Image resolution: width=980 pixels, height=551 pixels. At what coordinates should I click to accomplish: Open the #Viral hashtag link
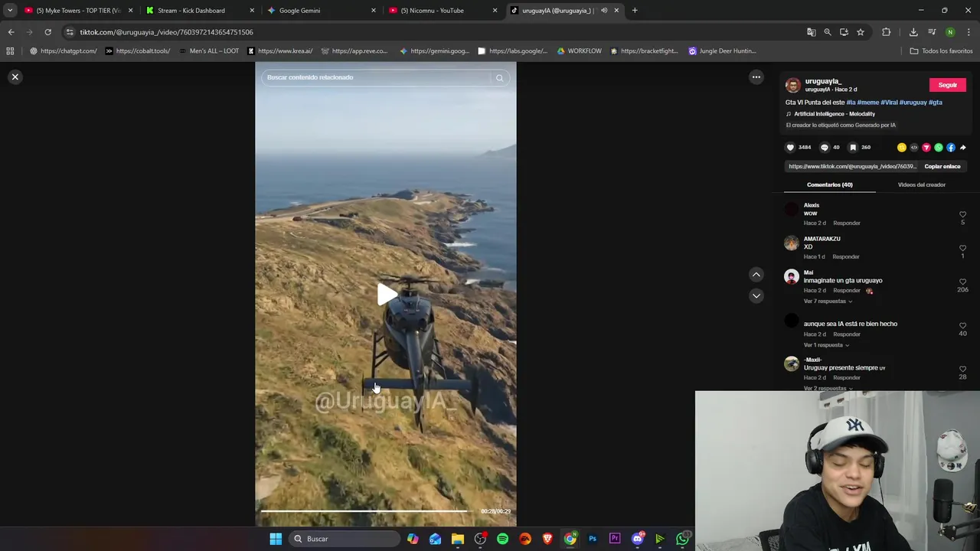pyautogui.click(x=889, y=102)
